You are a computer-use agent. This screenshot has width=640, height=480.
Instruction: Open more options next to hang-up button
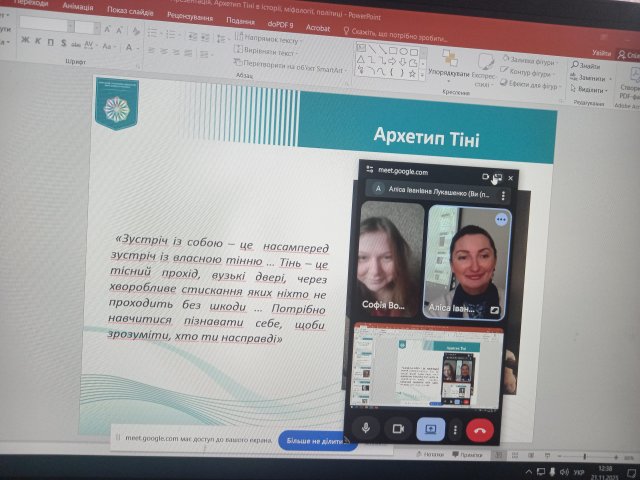pos(455,429)
